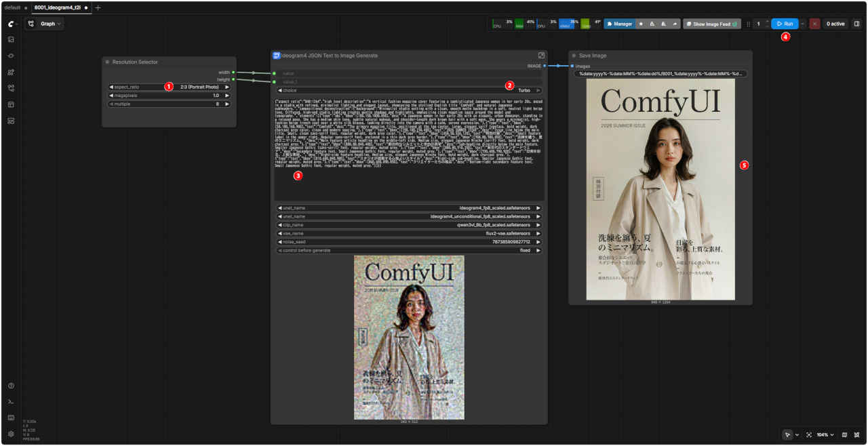
Task: Click the JSON prompt text area
Action: [x=409, y=148]
